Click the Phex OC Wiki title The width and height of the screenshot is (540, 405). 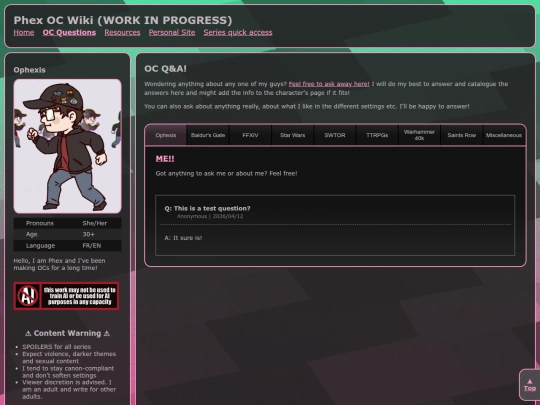point(123,20)
